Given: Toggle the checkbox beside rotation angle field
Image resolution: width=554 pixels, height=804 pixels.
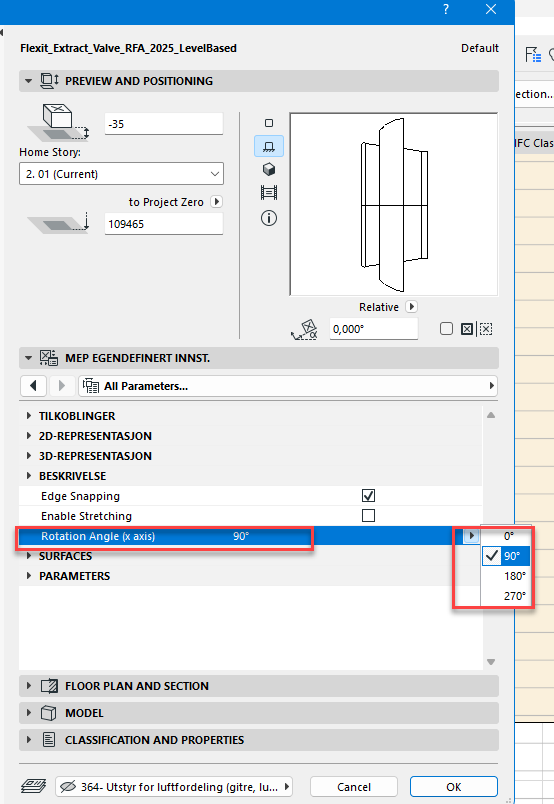Looking at the screenshot, I should (446, 329).
